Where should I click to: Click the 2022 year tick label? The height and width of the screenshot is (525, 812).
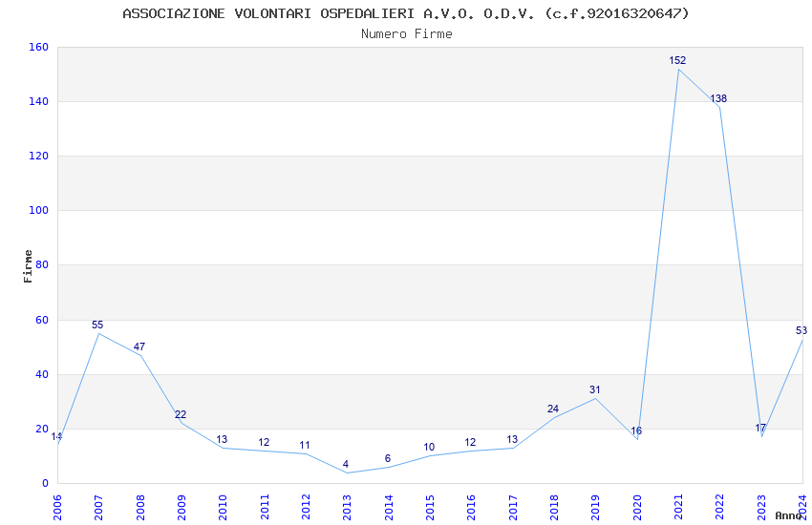click(x=720, y=508)
